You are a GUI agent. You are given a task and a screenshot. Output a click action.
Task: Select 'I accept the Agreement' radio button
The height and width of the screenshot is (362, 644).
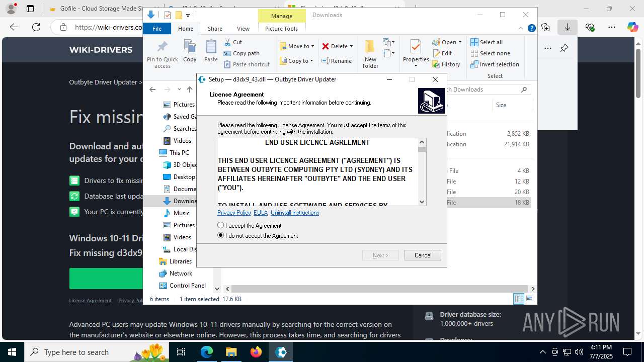click(x=220, y=225)
